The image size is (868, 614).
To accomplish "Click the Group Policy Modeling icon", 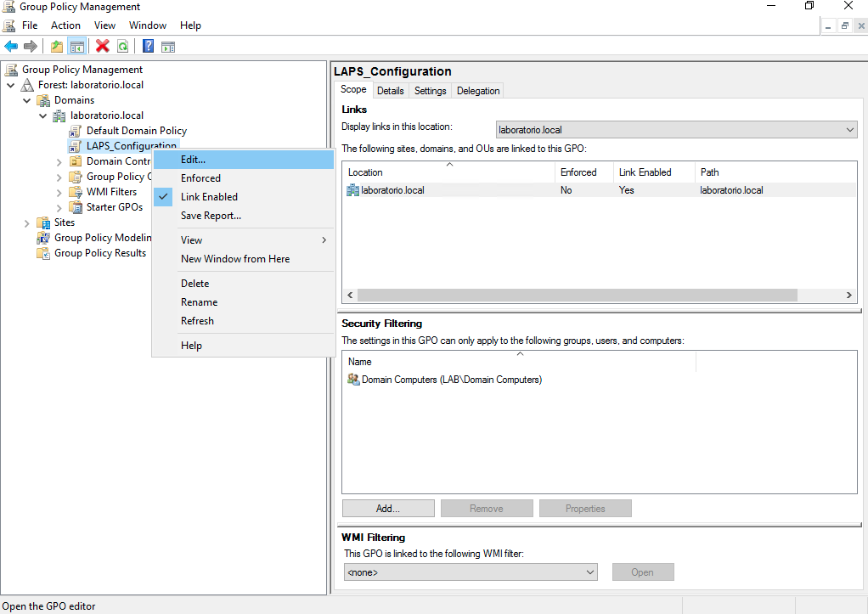I will coord(43,238).
